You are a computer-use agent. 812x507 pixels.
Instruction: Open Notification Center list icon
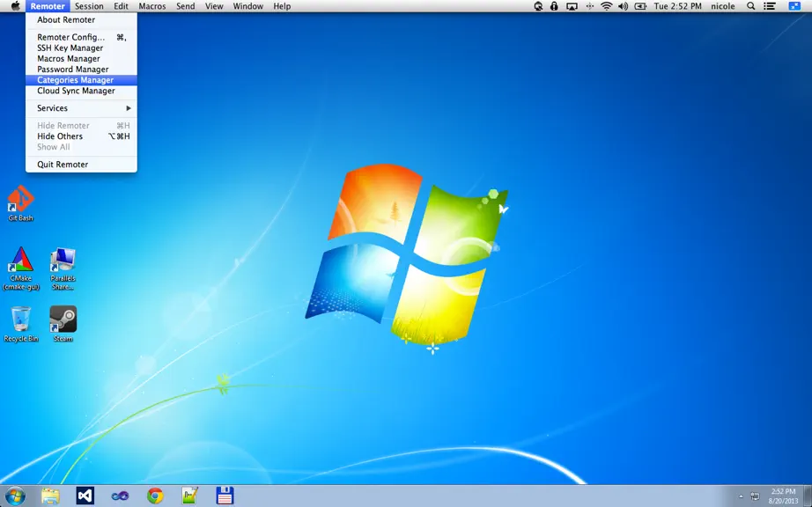pos(770,6)
